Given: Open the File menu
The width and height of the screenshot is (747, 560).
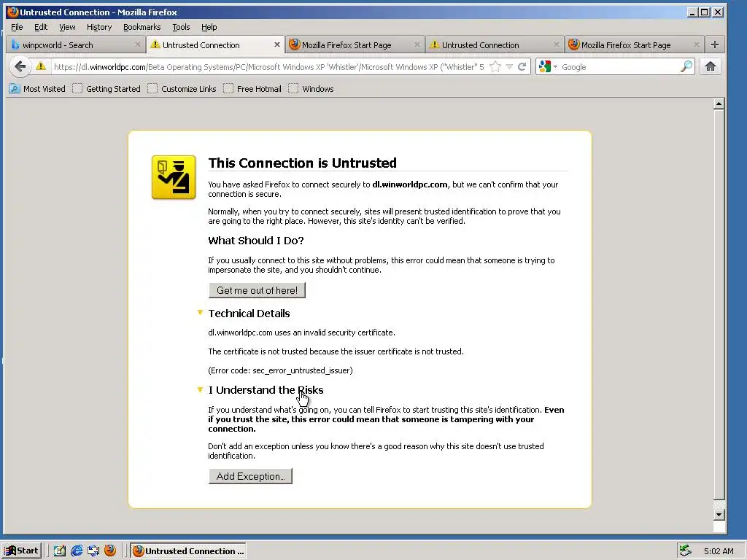Looking at the screenshot, I should coord(17,27).
